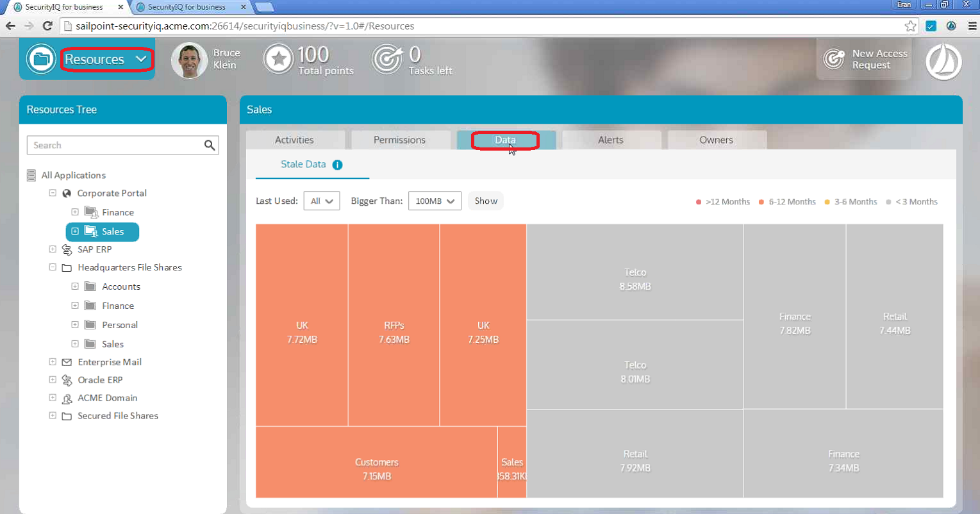Viewport: 980px width, 514px height.
Task: Open the browser hamburger menu
Action: coord(972,26)
